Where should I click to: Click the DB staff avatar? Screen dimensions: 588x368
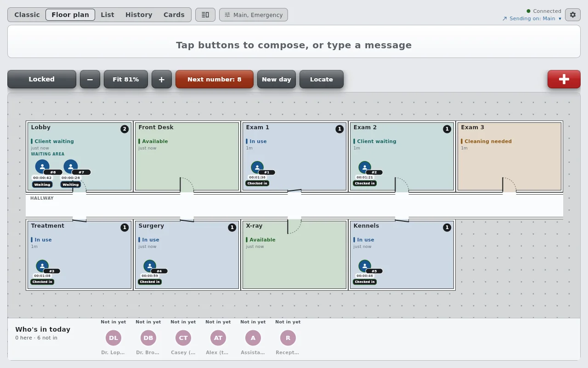(148, 338)
